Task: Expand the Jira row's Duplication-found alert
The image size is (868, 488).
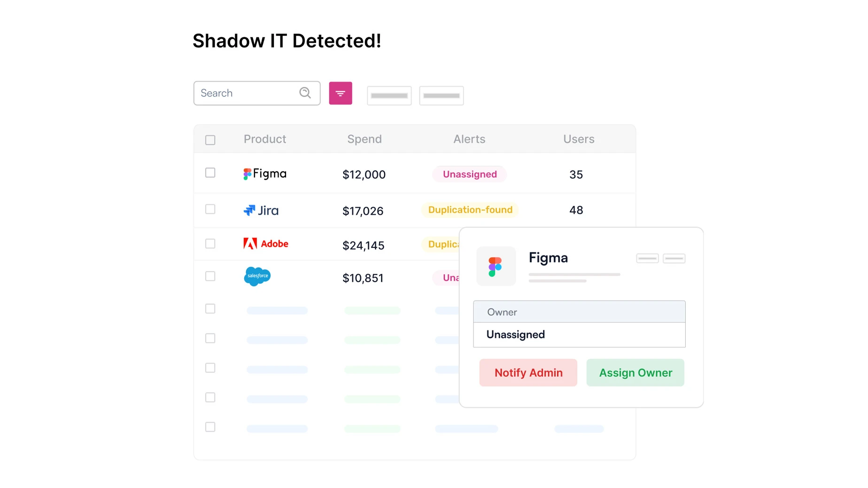Action: tap(470, 210)
